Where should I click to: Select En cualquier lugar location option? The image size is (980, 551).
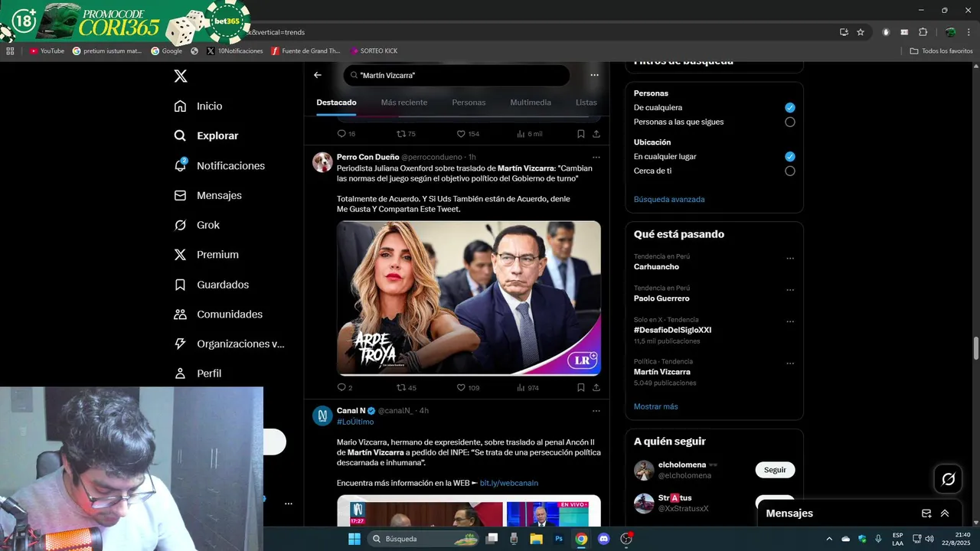coord(790,156)
